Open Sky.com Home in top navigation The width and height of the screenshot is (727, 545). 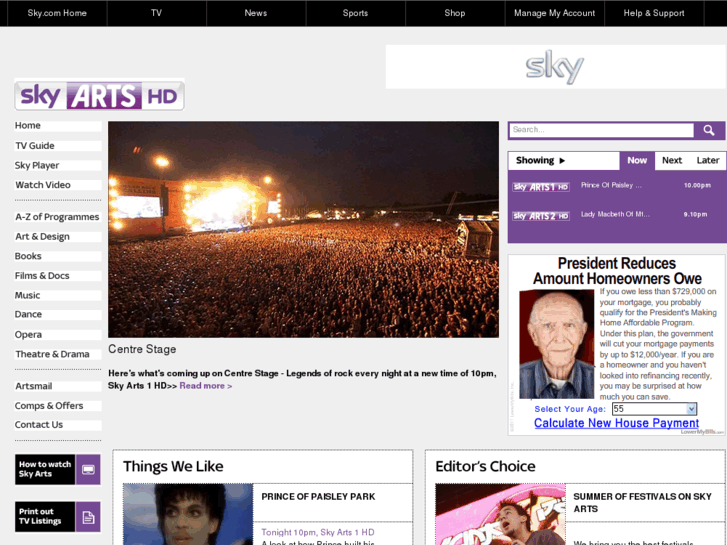coord(57,13)
